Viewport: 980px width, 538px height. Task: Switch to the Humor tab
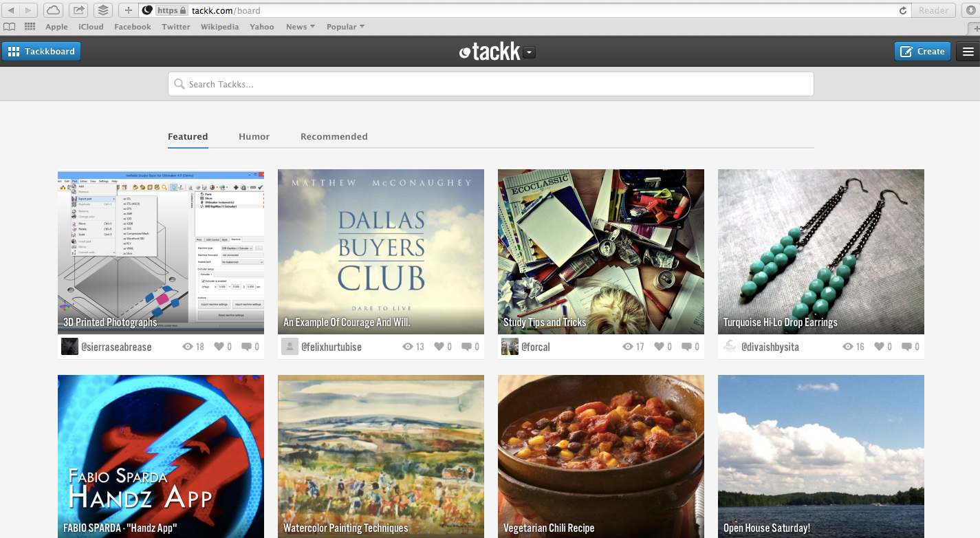[x=254, y=136]
